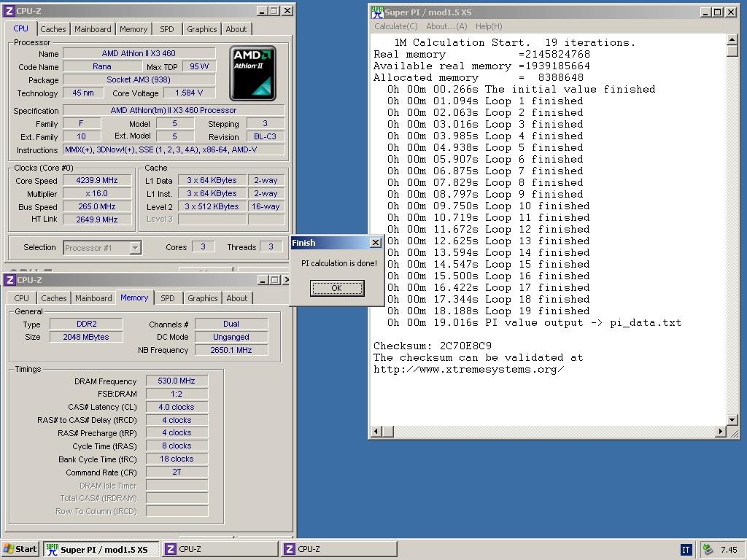Click scroll left arrow in Super PI

click(x=376, y=432)
